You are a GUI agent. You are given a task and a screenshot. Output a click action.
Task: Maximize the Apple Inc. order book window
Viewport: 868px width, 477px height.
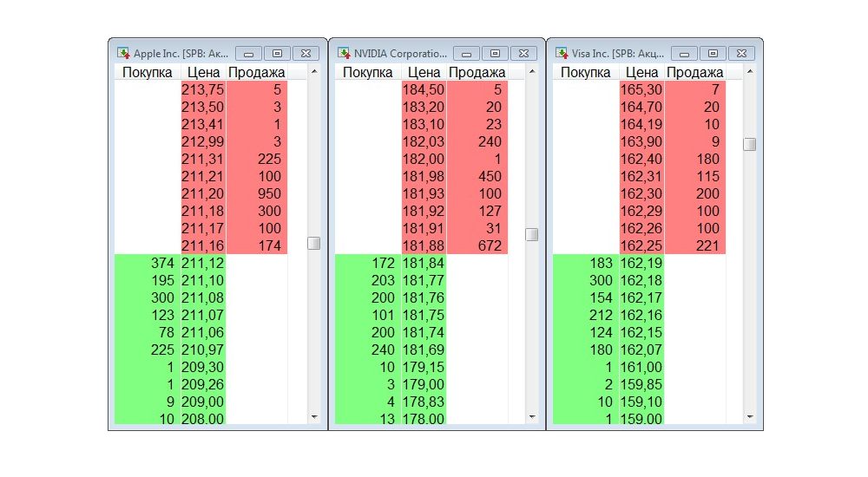tap(278, 54)
